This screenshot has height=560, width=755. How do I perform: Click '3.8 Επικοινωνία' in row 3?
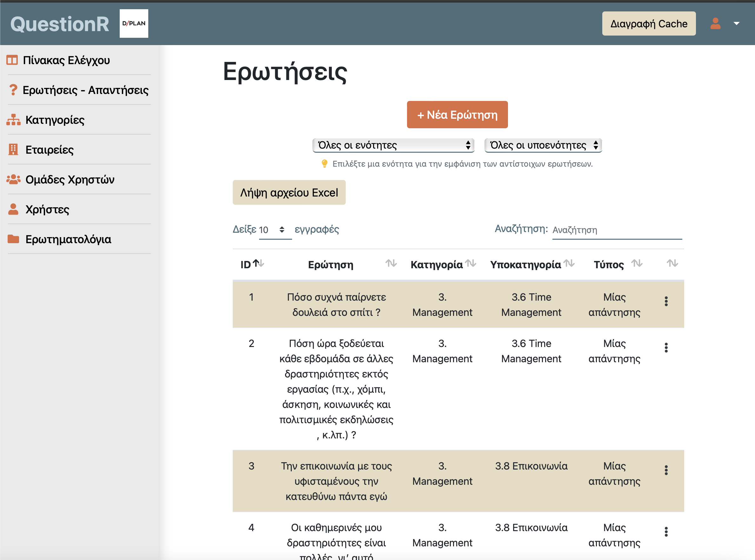click(x=531, y=466)
